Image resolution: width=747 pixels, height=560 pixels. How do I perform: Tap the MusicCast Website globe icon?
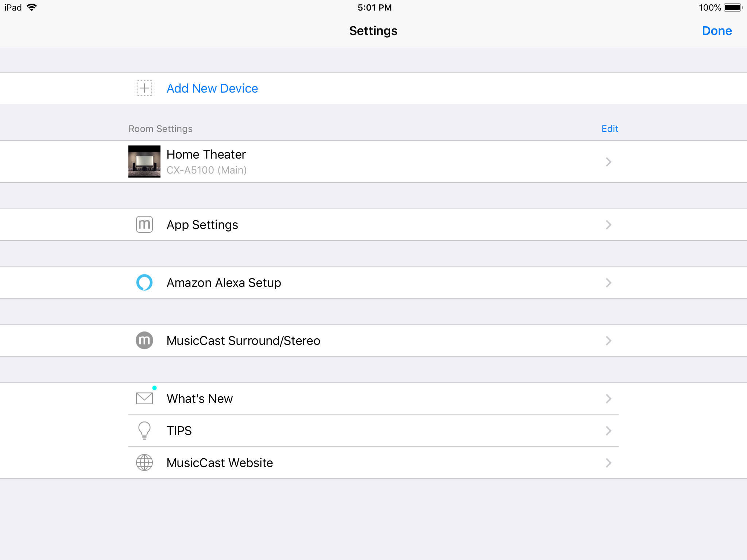(144, 463)
